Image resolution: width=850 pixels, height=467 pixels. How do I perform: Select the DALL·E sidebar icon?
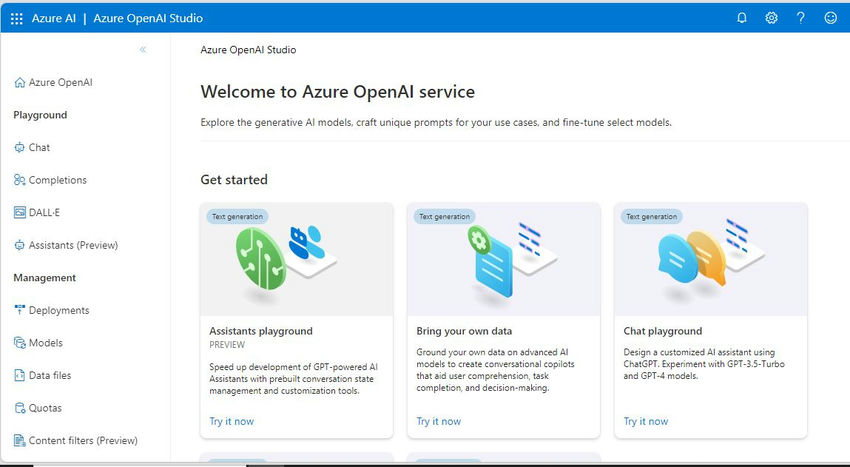click(x=20, y=213)
